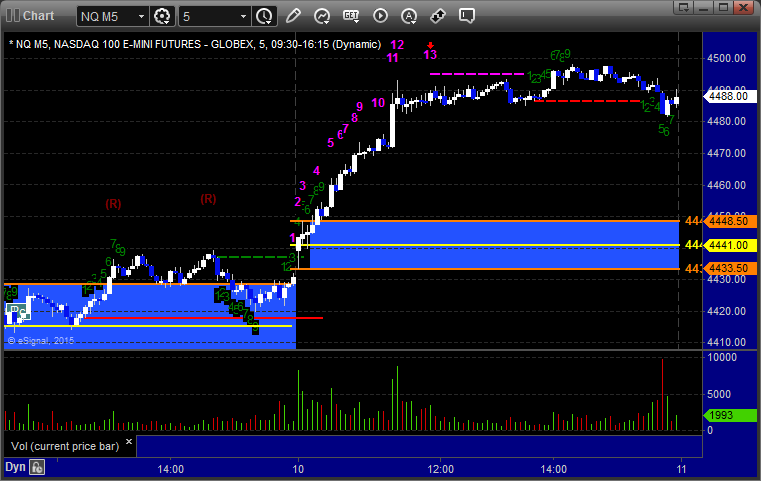Image resolution: width=761 pixels, height=481 pixels.
Task: Click the red dashed line
Action: click(587, 101)
